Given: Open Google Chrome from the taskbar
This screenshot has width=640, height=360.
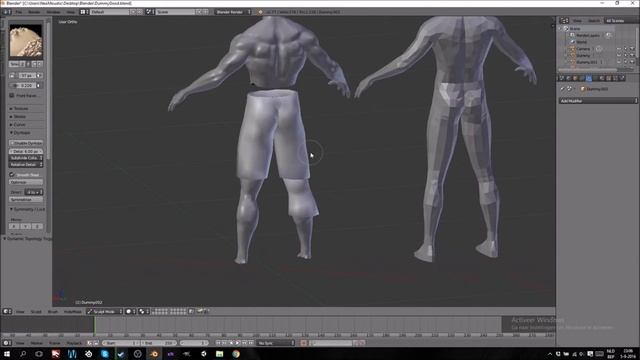Looking at the screenshot, I should point(236,354).
